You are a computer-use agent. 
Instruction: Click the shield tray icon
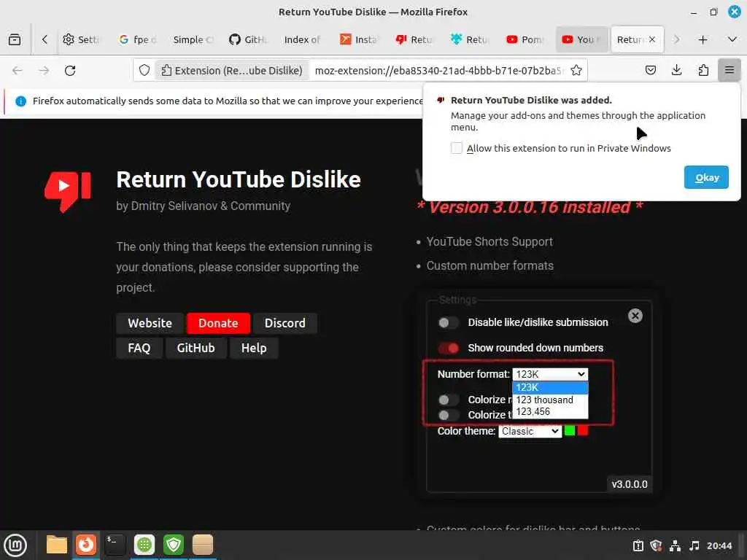(656, 545)
